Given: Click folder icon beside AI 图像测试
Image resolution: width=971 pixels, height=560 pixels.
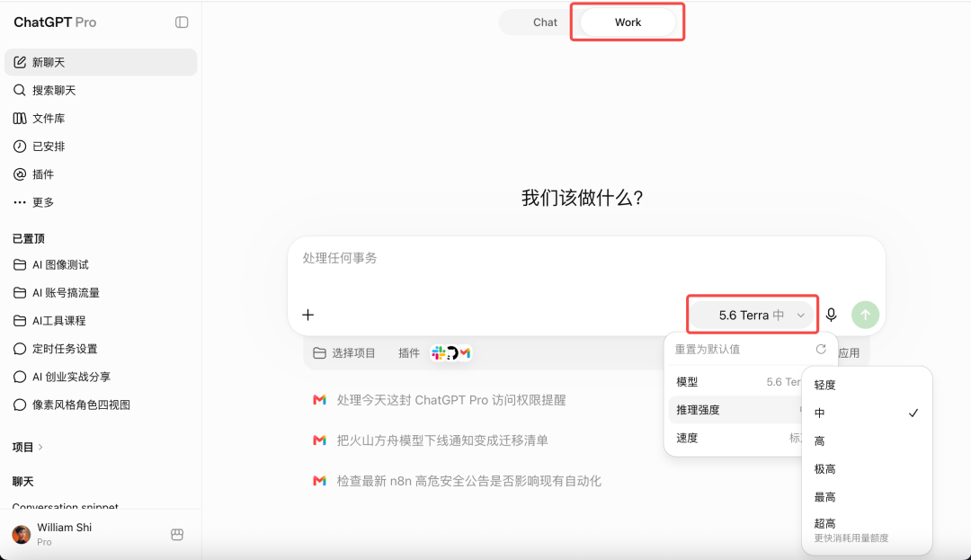Looking at the screenshot, I should click(20, 265).
